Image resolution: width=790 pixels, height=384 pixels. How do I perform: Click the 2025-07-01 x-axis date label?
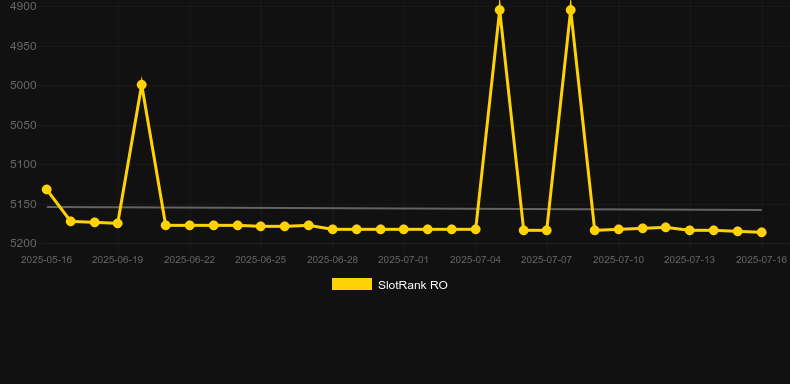coord(403,260)
